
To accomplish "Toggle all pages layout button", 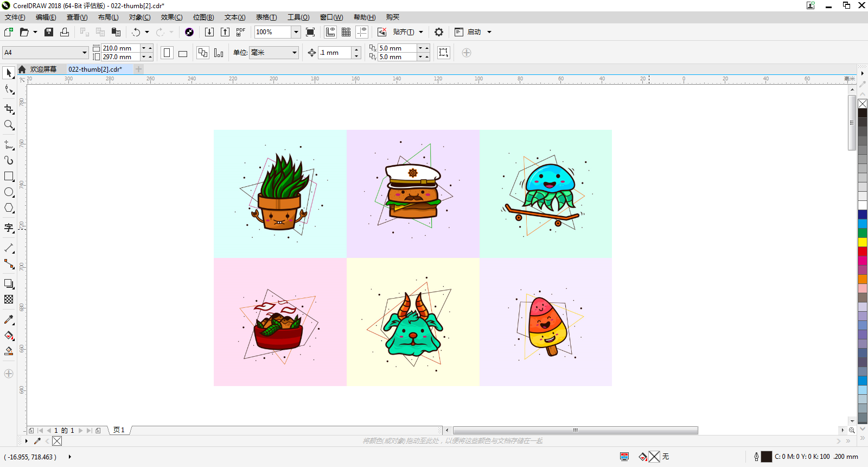I will click(x=203, y=53).
